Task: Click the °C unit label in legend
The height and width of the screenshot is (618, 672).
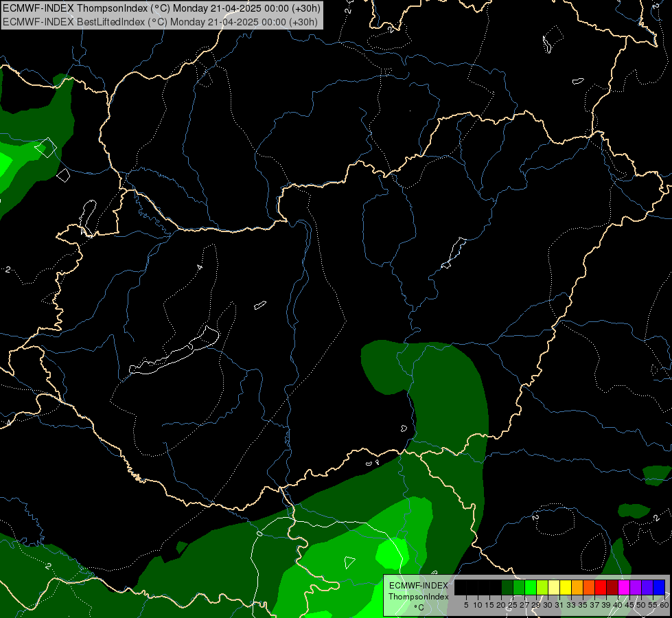Action: pos(419,607)
